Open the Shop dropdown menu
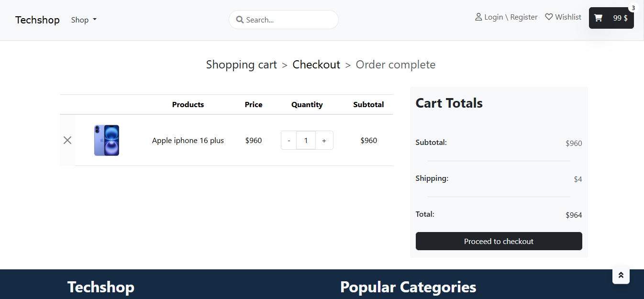644x299 pixels. 84,20
